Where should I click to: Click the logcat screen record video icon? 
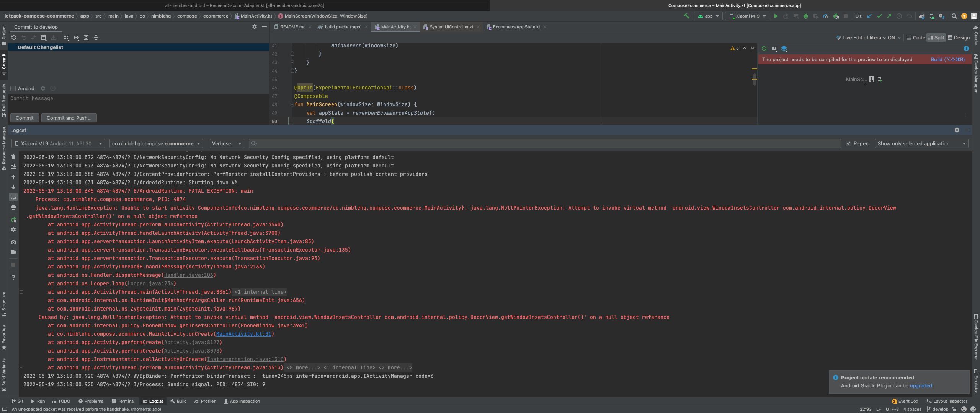[13, 252]
